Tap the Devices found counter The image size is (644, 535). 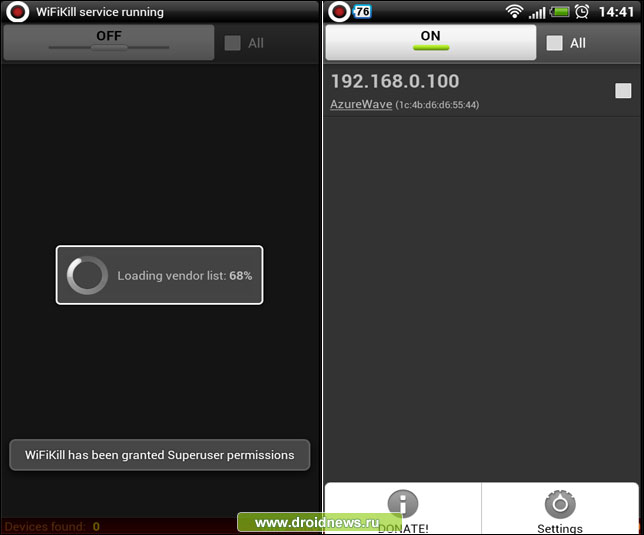tap(52, 526)
